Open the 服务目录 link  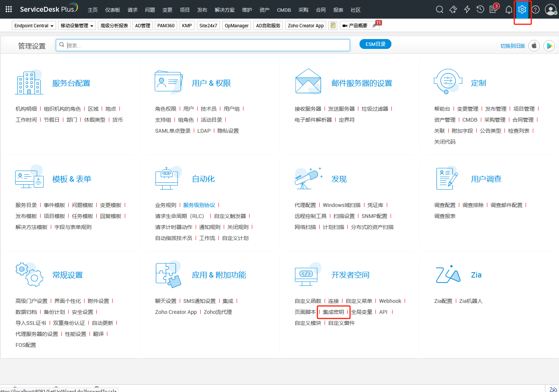pos(26,205)
